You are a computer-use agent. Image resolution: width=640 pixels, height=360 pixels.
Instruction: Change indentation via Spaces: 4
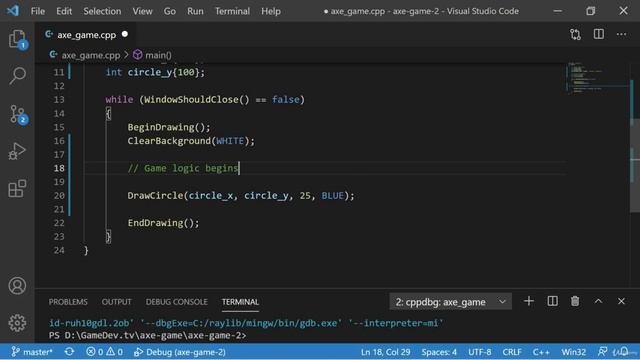tap(439, 352)
